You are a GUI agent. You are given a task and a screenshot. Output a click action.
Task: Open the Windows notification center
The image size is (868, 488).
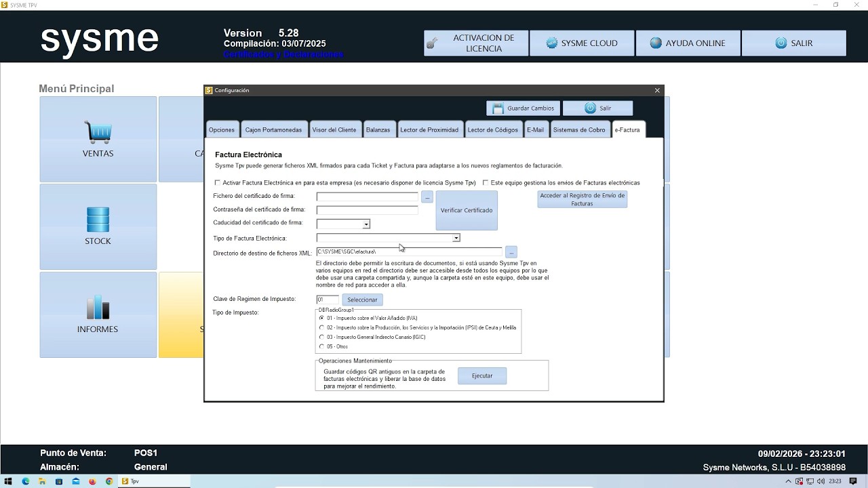[x=854, y=481]
